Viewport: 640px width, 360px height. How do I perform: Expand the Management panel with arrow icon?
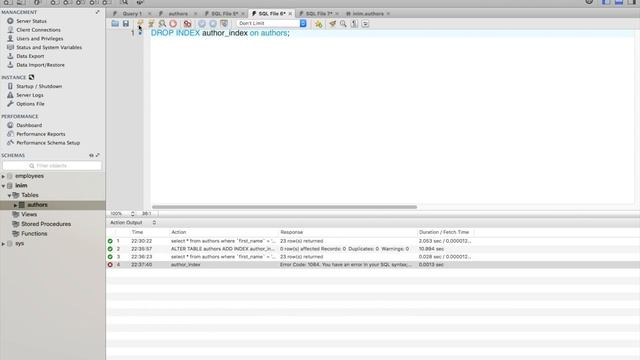tap(98, 12)
